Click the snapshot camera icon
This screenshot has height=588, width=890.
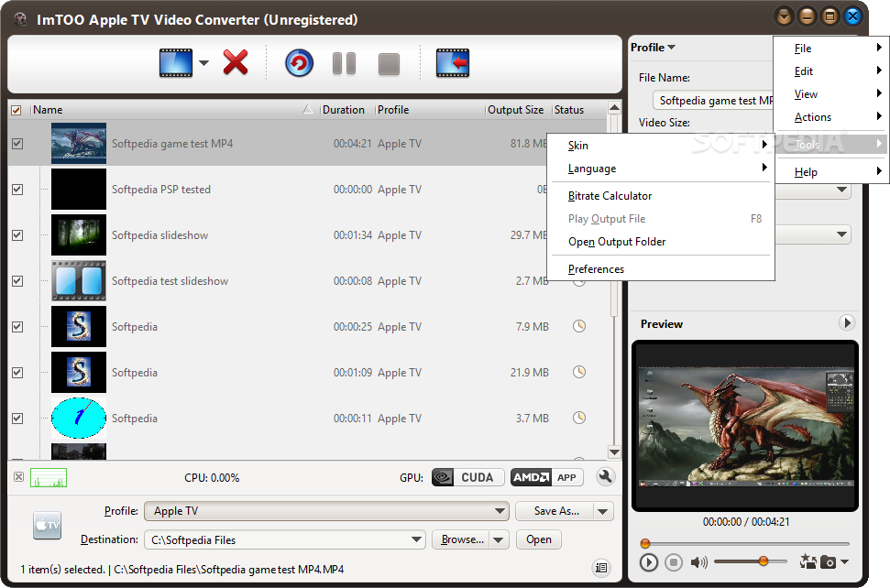point(829,562)
